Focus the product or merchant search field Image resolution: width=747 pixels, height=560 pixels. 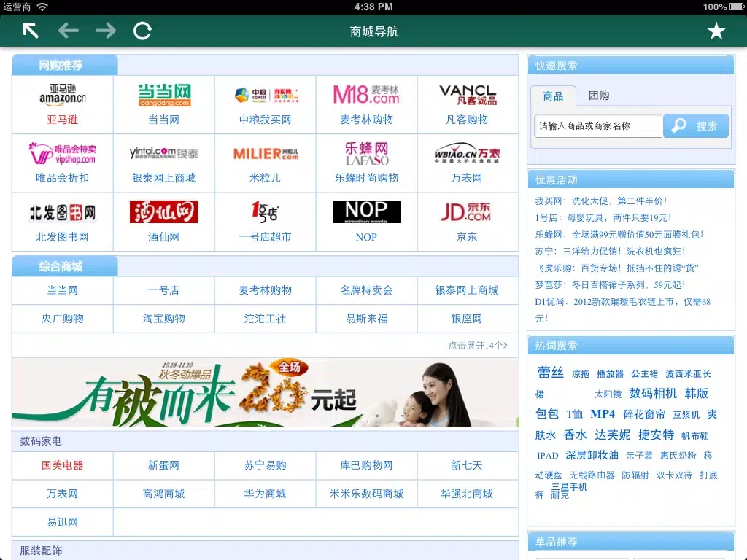coord(598,125)
